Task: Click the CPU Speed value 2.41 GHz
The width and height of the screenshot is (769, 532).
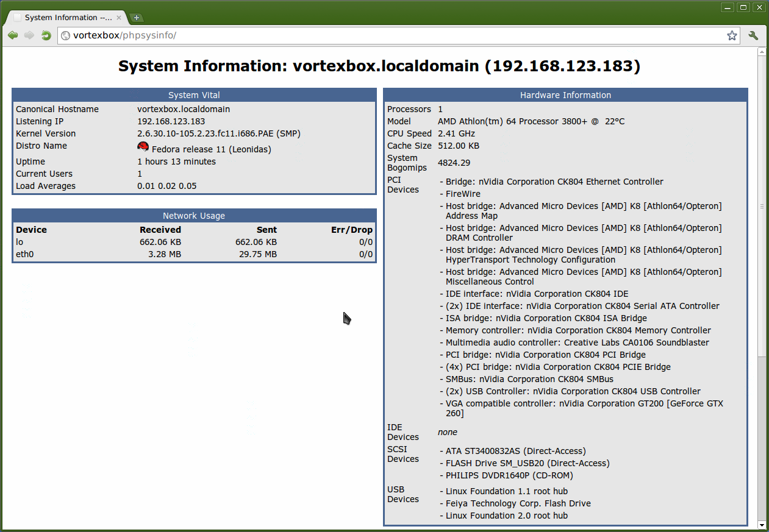Action: 456,133
